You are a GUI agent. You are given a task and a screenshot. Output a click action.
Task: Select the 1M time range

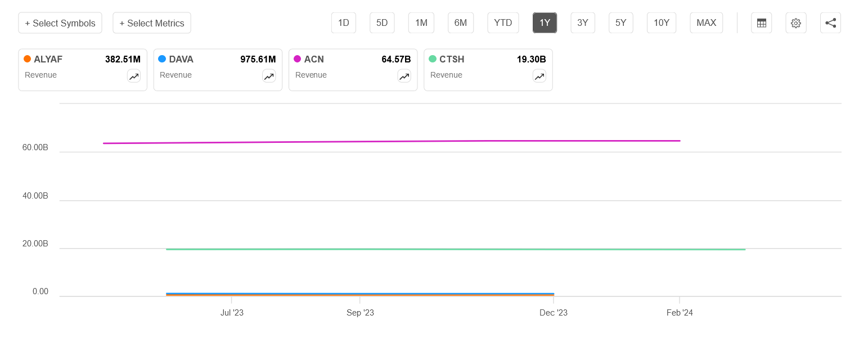[421, 23]
